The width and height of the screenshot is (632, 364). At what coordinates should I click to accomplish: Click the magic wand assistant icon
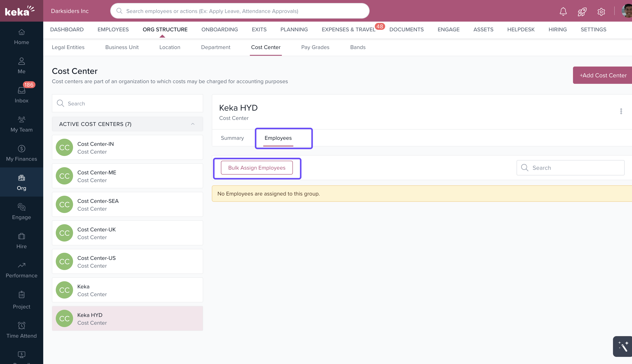click(x=623, y=346)
